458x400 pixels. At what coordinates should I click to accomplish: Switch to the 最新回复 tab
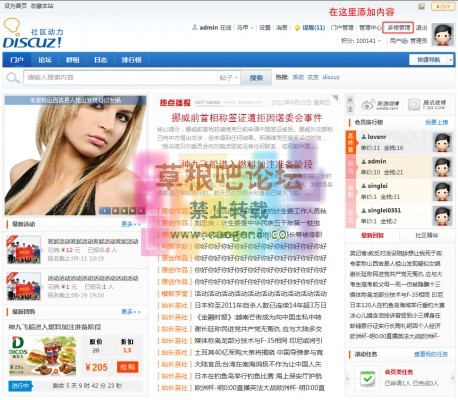tap(372, 235)
